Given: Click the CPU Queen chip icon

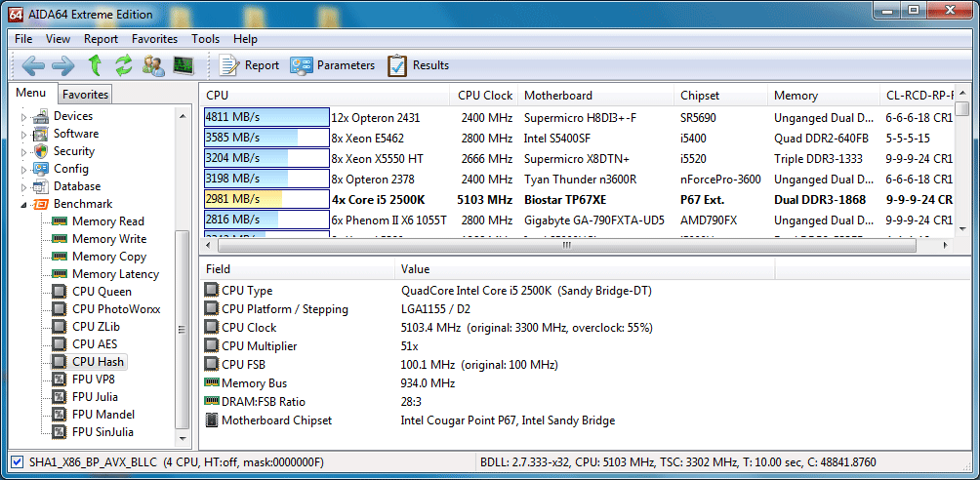Looking at the screenshot, I should 60,292.
